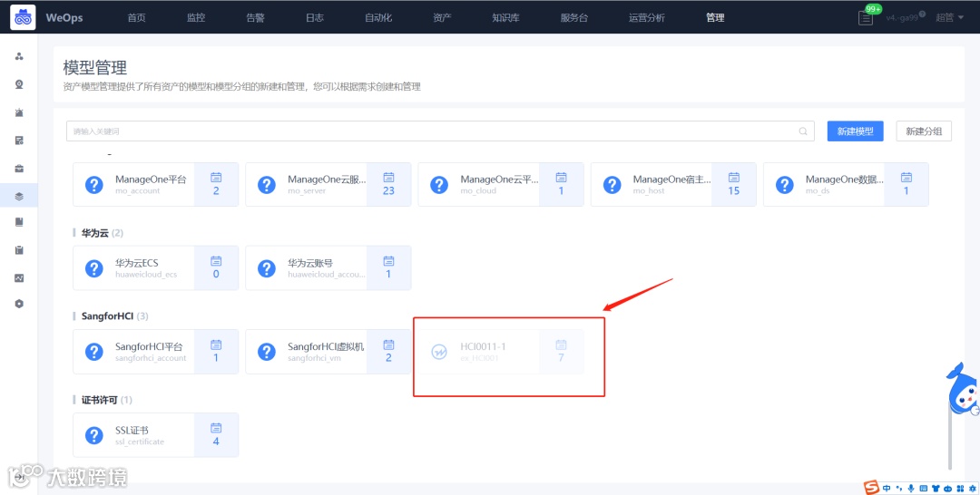The height and width of the screenshot is (495, 980).
Task: Click the briefcase sidebar icon
Action: pos(19,169)
